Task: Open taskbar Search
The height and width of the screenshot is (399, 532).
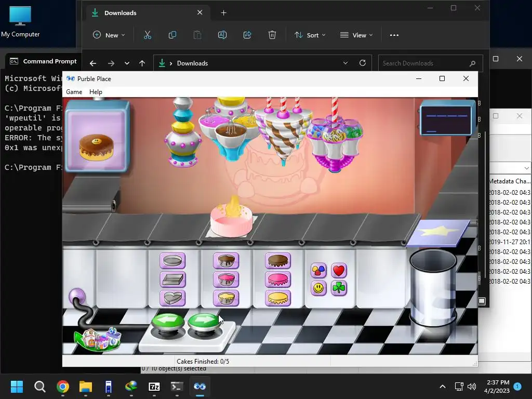Action: 39,387
